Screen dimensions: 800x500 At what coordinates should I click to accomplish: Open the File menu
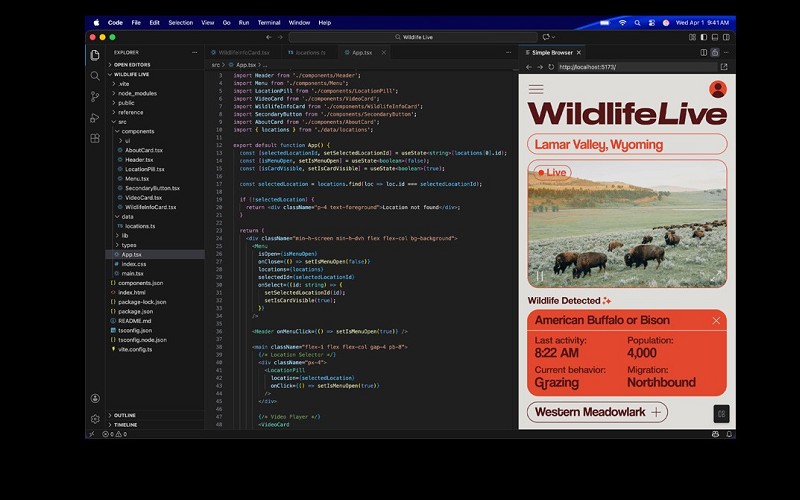coord(136,22)
